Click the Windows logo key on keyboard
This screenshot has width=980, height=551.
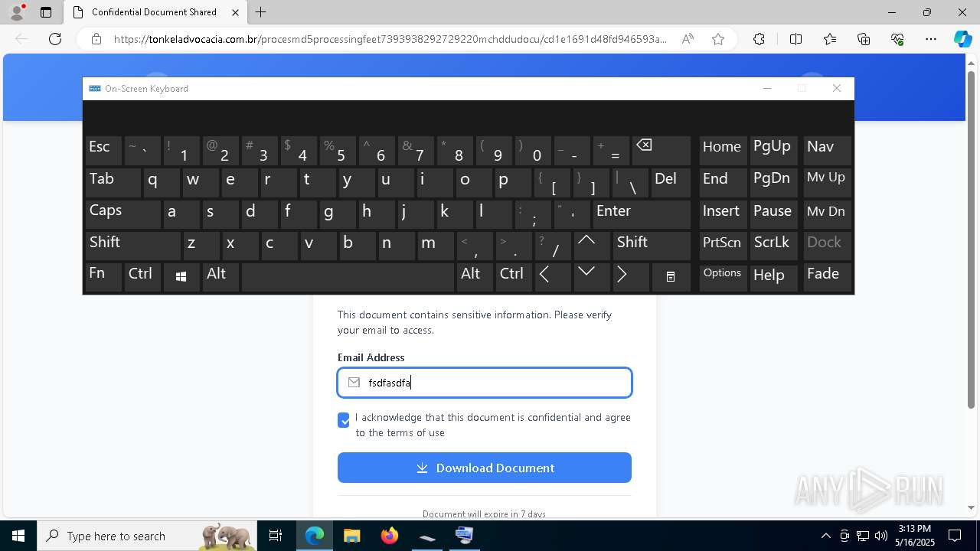(181, 277)
